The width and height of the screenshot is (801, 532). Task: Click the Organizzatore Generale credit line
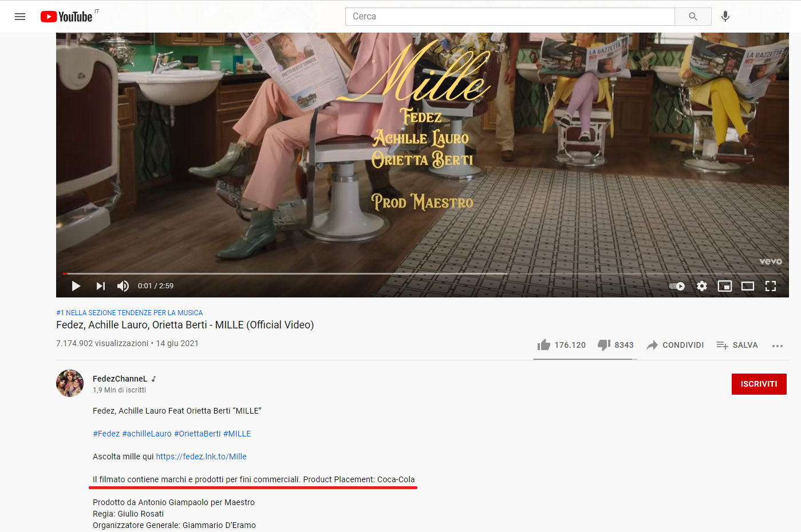click(174, 525)
